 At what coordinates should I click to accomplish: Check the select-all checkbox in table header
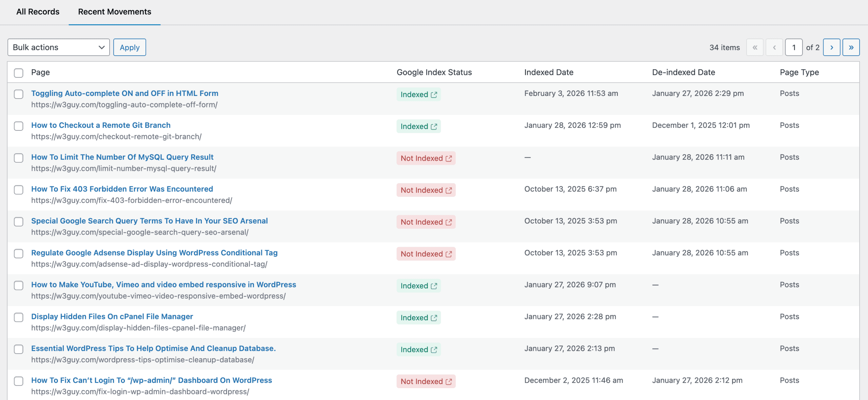click(x=19, y=73)
